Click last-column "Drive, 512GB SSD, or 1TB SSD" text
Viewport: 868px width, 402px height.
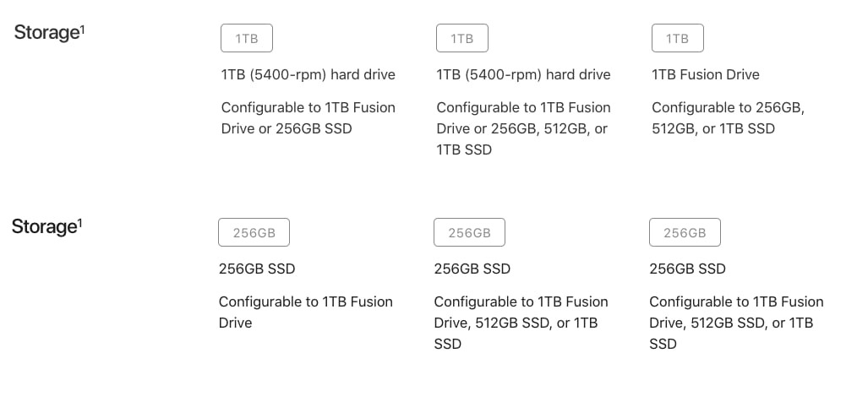coord(731,334)
